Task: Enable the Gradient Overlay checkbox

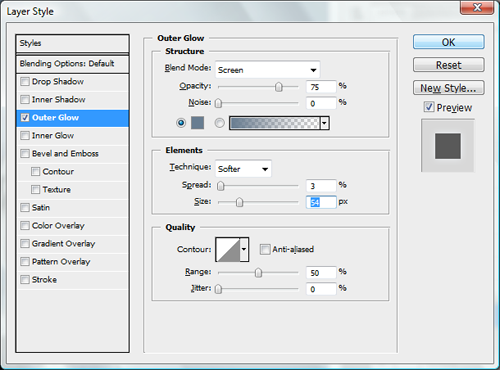Action: pos(25,244)
